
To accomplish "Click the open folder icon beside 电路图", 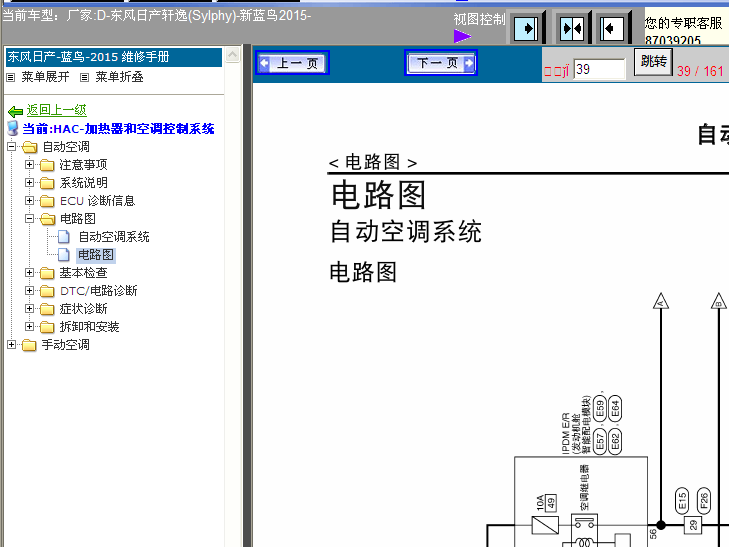I will (x=47, y=219).
